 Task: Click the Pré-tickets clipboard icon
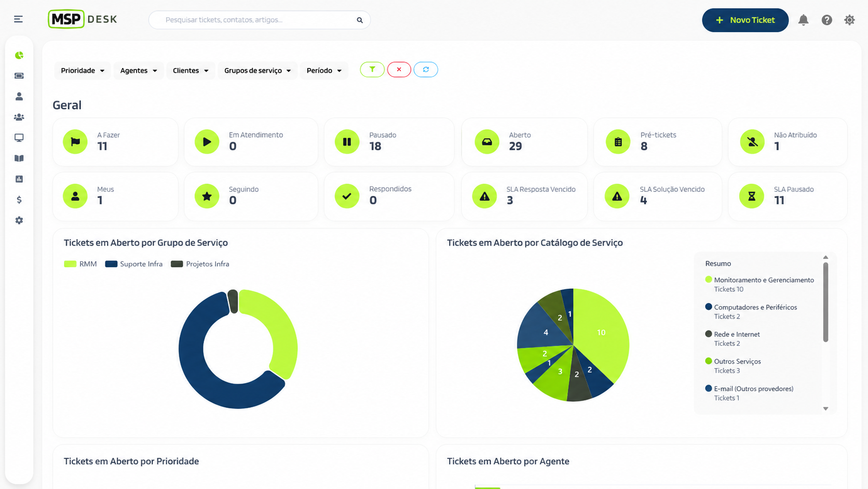pos(618,142)
